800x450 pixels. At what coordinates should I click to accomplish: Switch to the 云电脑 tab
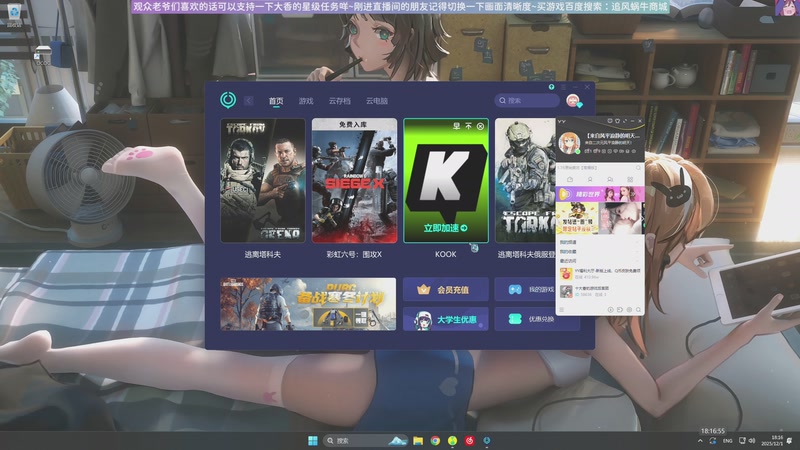(x=377, y=101)
